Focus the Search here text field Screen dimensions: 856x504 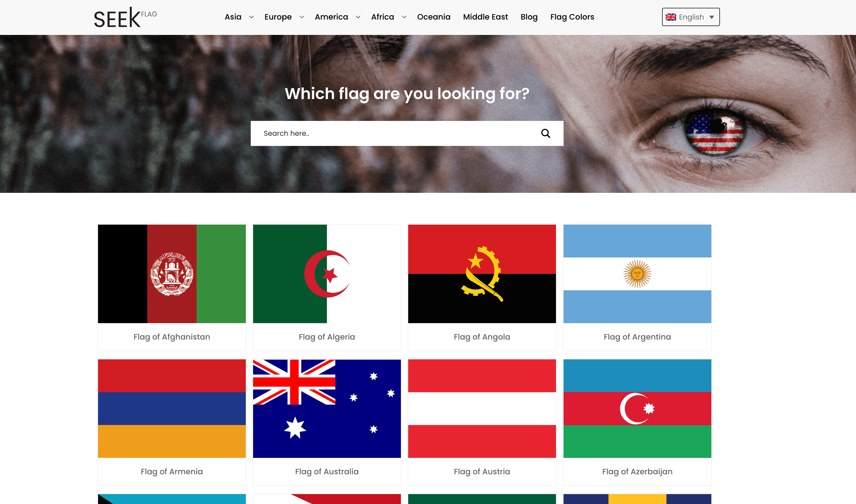coord(394,133)
